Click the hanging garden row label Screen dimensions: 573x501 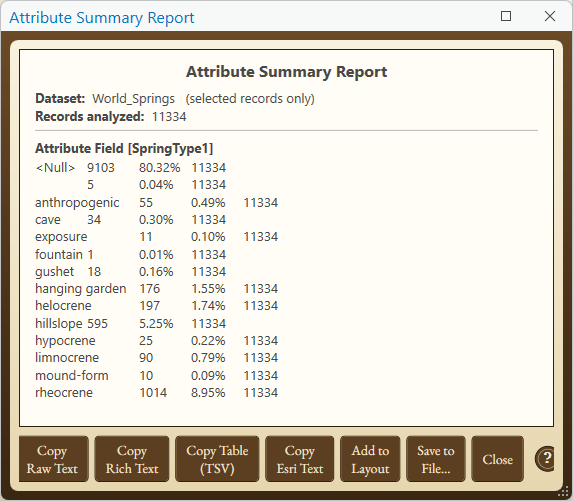(x=81, y=289)
